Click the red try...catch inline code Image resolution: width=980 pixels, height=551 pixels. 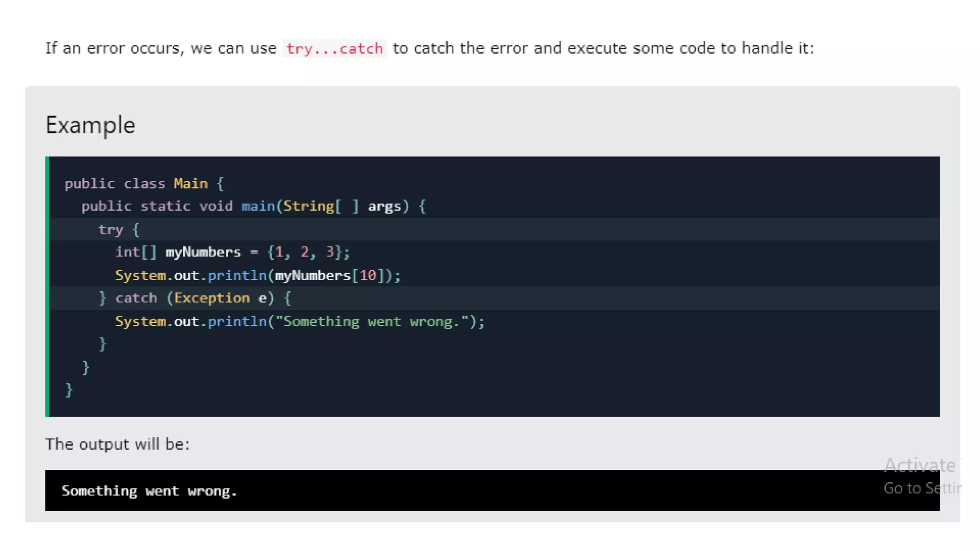pos(334,48)
